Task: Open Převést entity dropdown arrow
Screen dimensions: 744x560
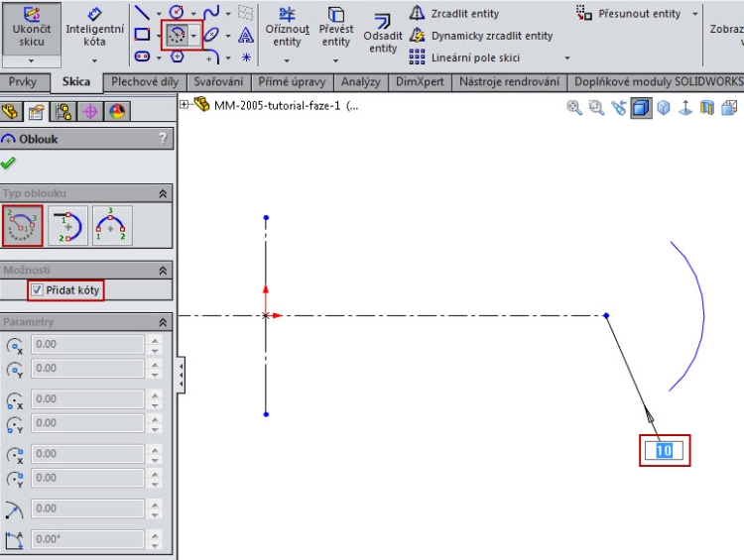Action: pyautogui.click(x=335, y=60)
